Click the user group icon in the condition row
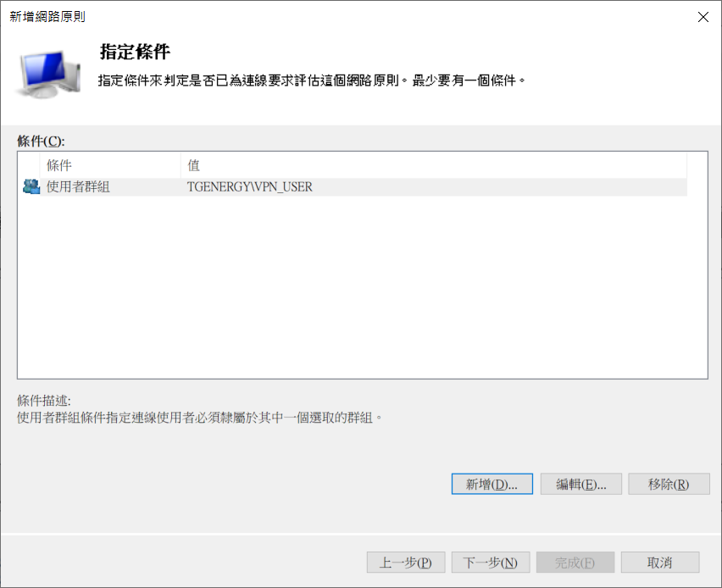The width and height of the screenshot is (722, 588). click(31, 187)
